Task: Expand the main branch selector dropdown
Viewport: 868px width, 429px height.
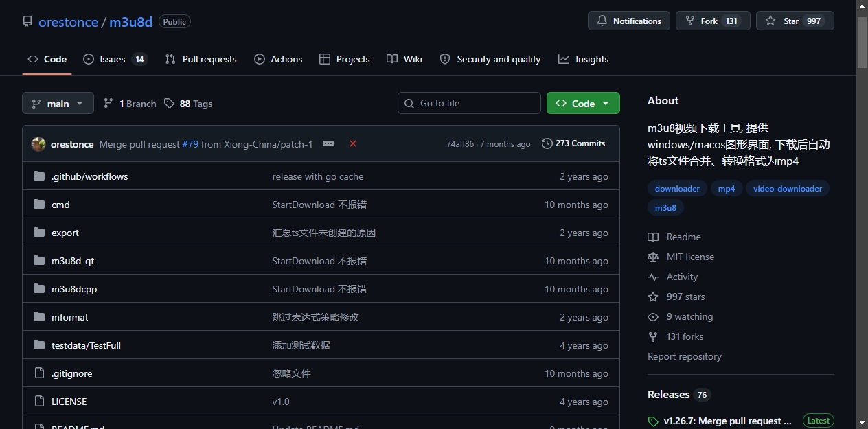Action: 58,104
